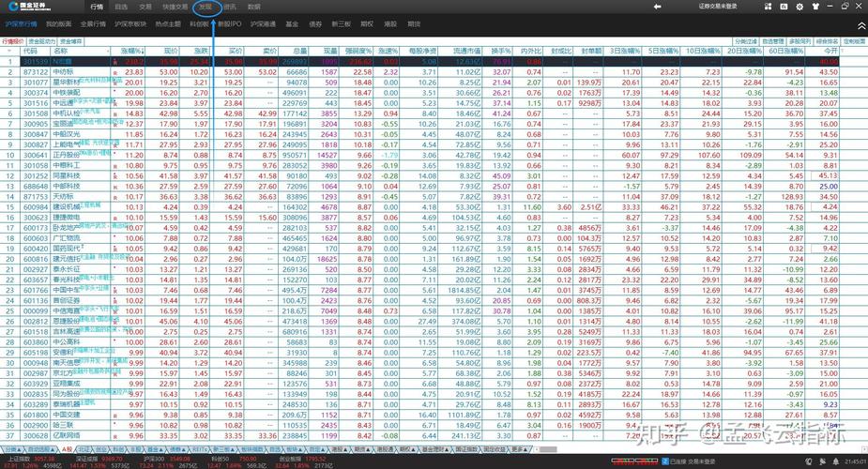Viewport: 868px width, 469px height.
Task: Open the 交易 top menu
Action: [145, 7]
